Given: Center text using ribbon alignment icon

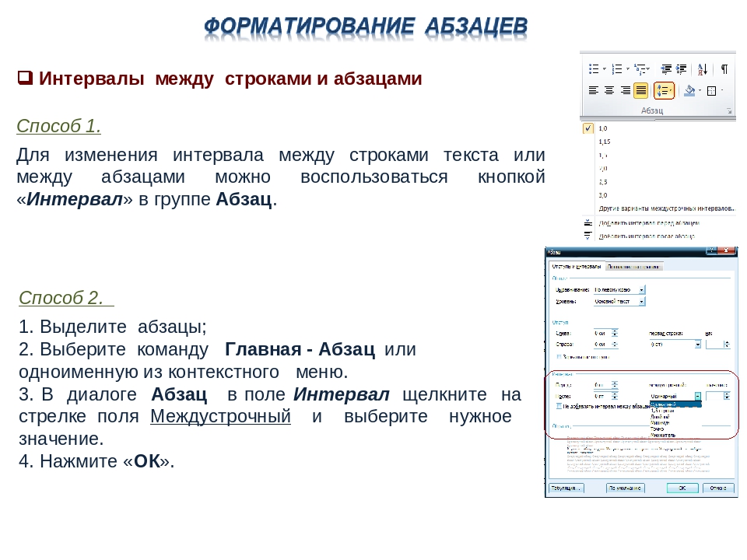Looking at the screenshot, I should coord(609,90).
